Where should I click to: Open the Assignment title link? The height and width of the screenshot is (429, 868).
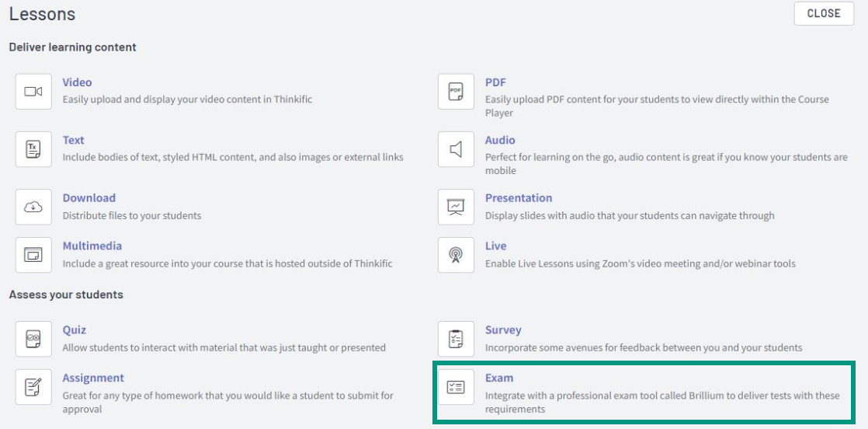click(x=93, y=378)
